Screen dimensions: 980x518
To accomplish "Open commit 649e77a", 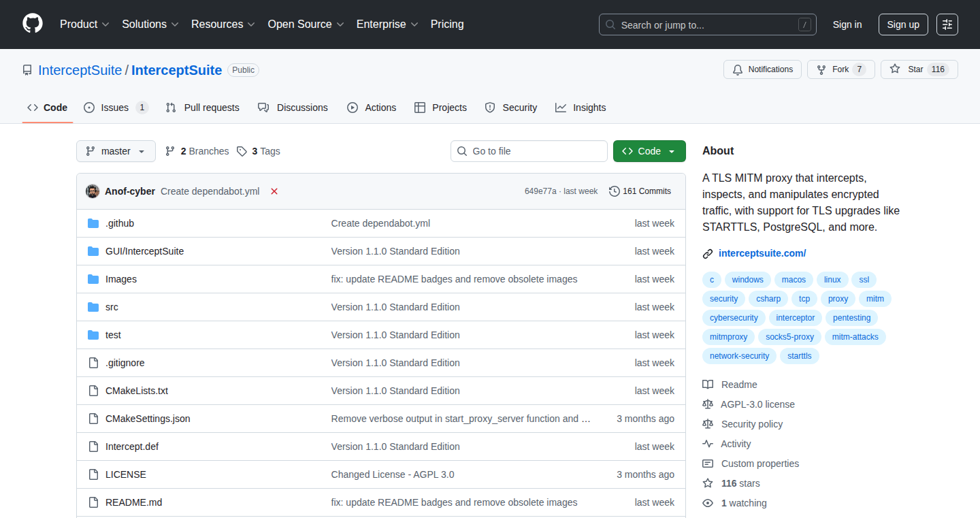I will pos(540,191).
